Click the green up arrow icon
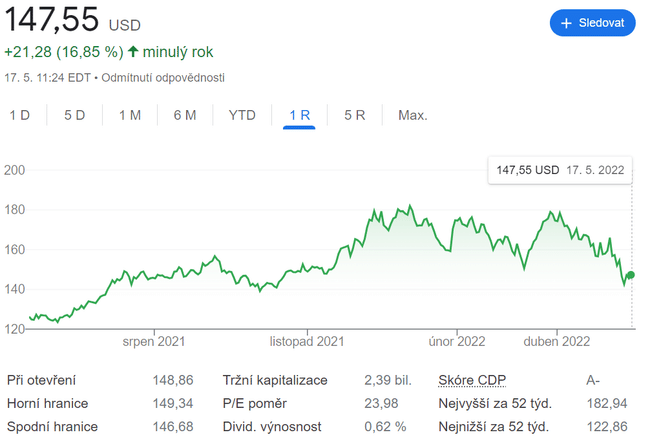Screen dimensions: 650x445 133,51
